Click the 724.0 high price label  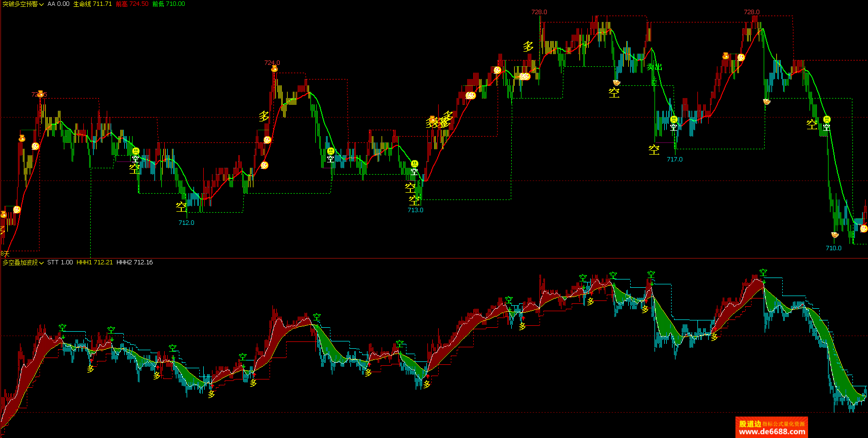coord(272,63)
